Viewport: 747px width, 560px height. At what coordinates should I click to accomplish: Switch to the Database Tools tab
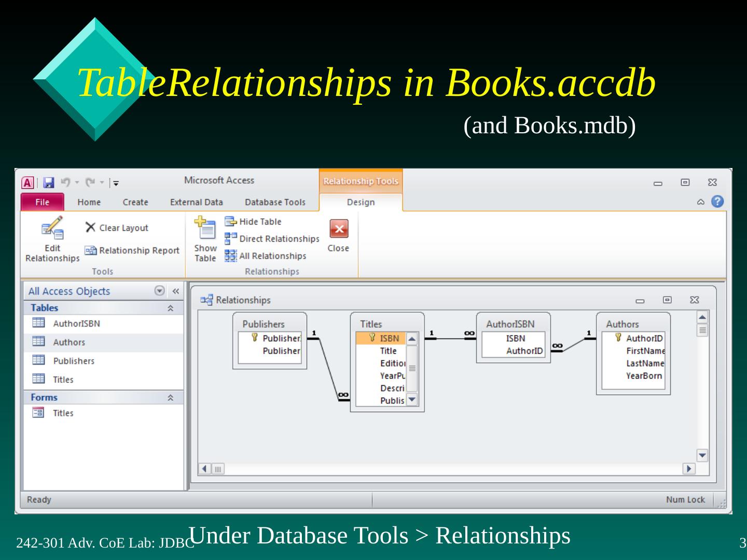pos(275,202)
